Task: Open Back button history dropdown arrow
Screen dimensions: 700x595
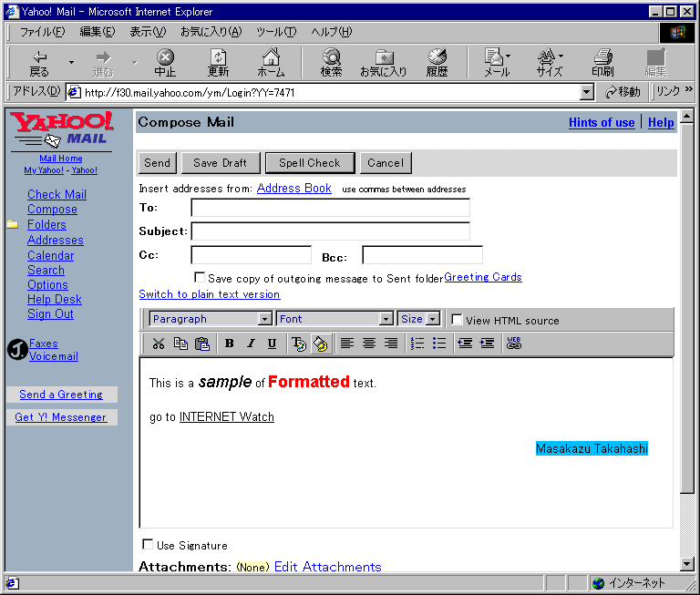Action: pyautogui.click(x=71, y=63)
